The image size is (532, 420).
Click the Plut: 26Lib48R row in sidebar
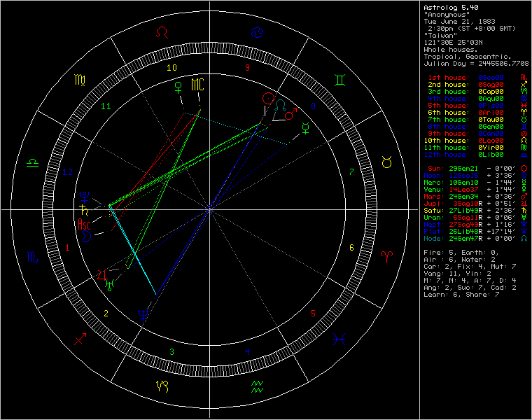(476, 232)
